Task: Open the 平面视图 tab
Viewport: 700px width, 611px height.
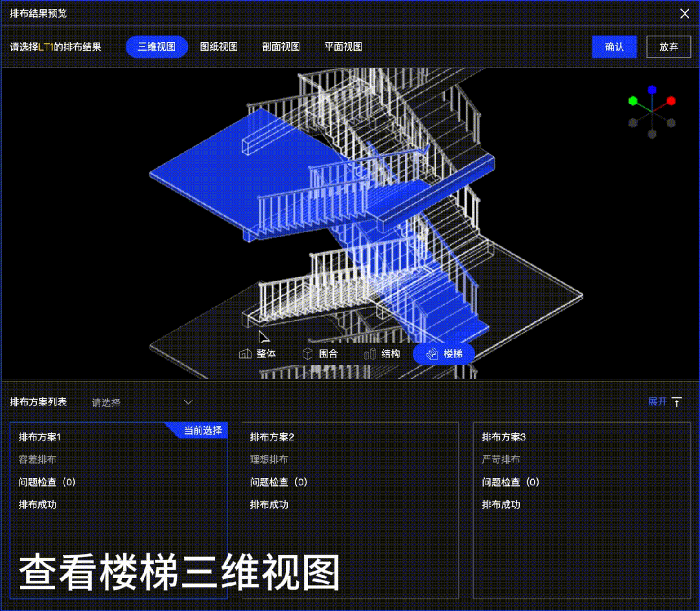Action: [343, 47]
